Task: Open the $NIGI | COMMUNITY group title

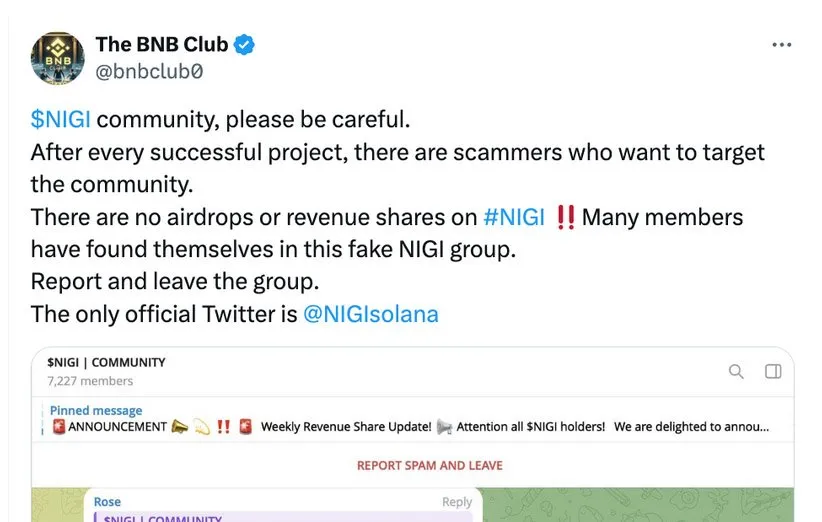Action: (x=106, y=362)
